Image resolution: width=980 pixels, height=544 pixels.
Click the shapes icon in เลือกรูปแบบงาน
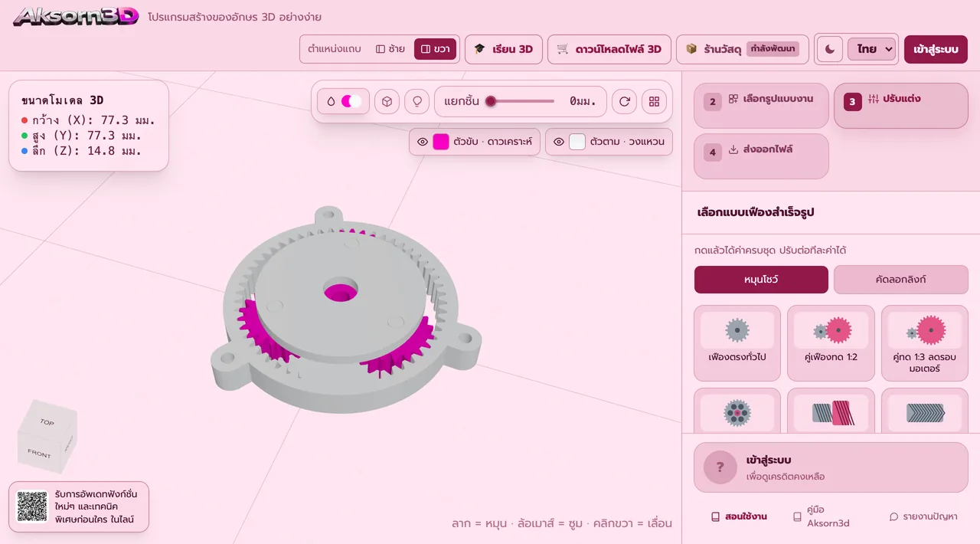click(x=733, y=99)
